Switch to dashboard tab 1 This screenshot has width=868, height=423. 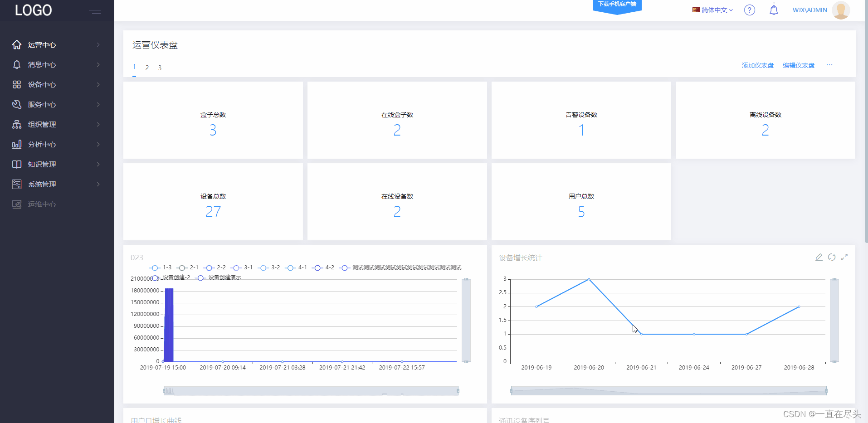pyautogui.click(x=134, y=67)
